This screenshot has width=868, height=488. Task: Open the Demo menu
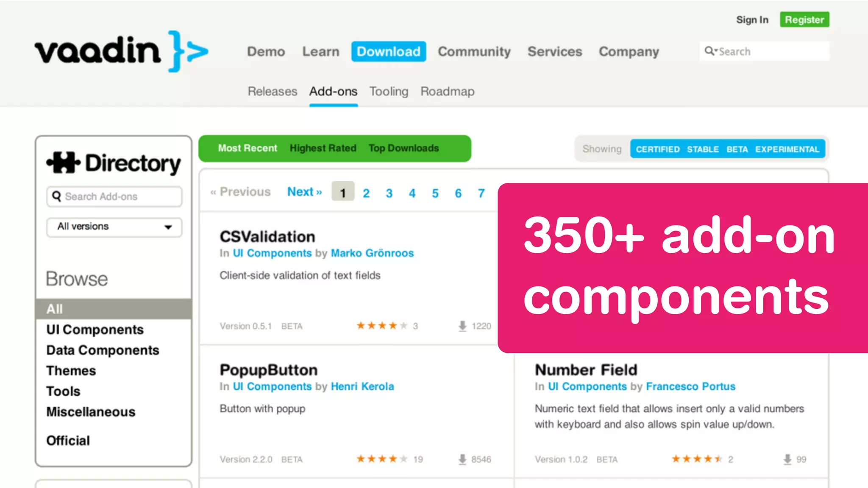pyautogui.click(x=266, y=51)
